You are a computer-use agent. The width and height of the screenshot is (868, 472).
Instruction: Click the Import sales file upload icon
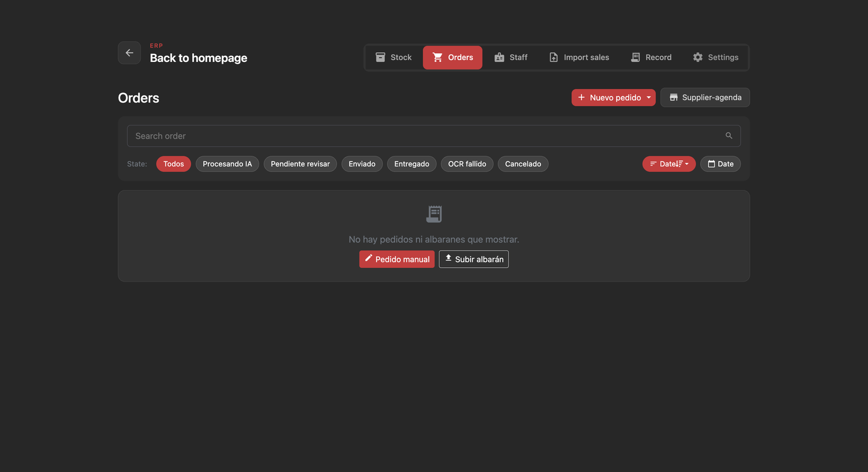click(x=554, y=57)
